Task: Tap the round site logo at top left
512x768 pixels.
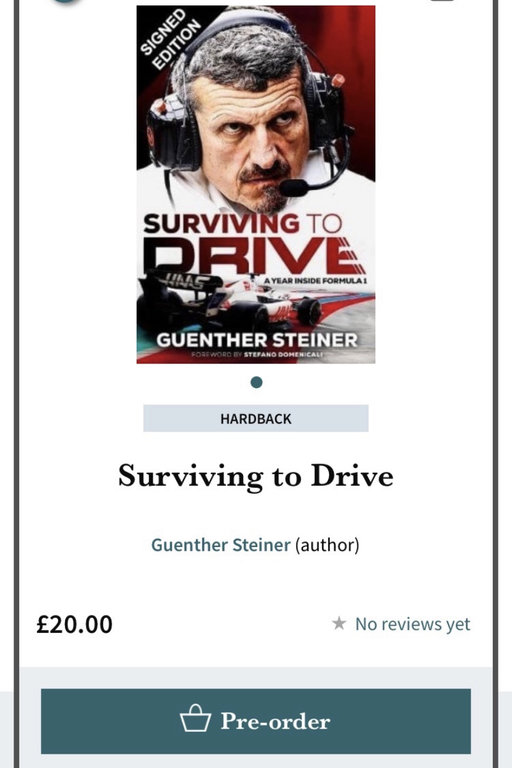Action: 66,2
